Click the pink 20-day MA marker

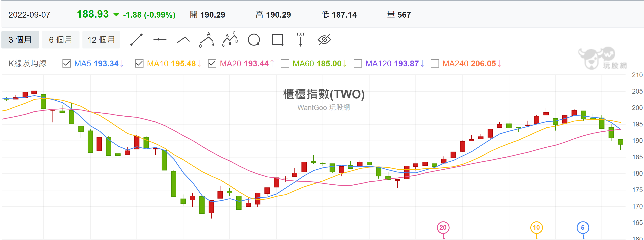[443, 228]
